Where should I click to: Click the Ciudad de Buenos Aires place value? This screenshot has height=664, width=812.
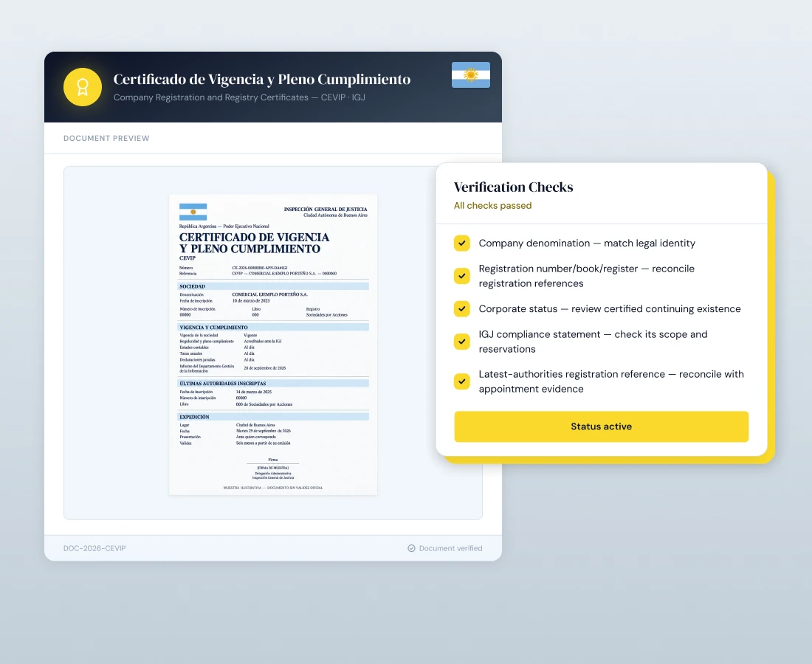coord(255,425)
